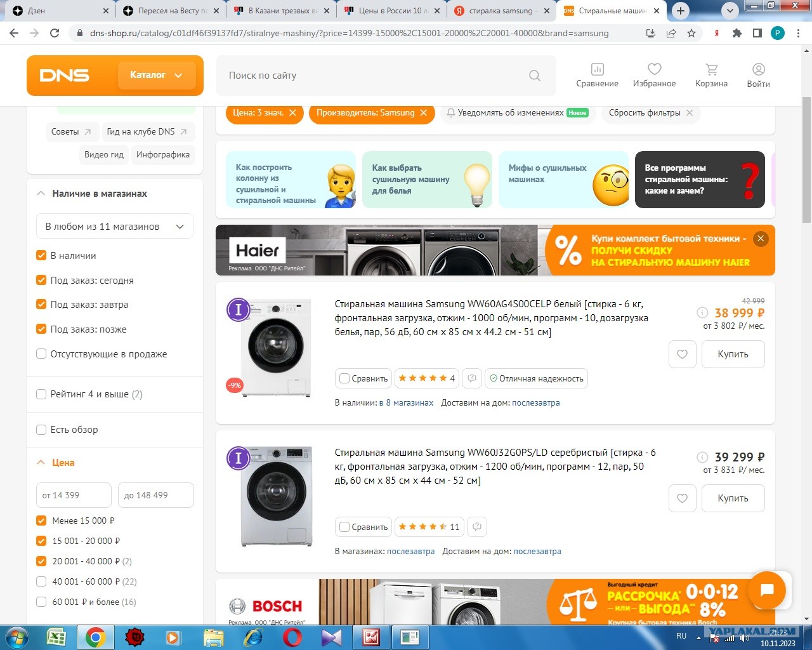
Task: Open the Samsung WW60AG4S00CELP product image
Action: point(276,348)
